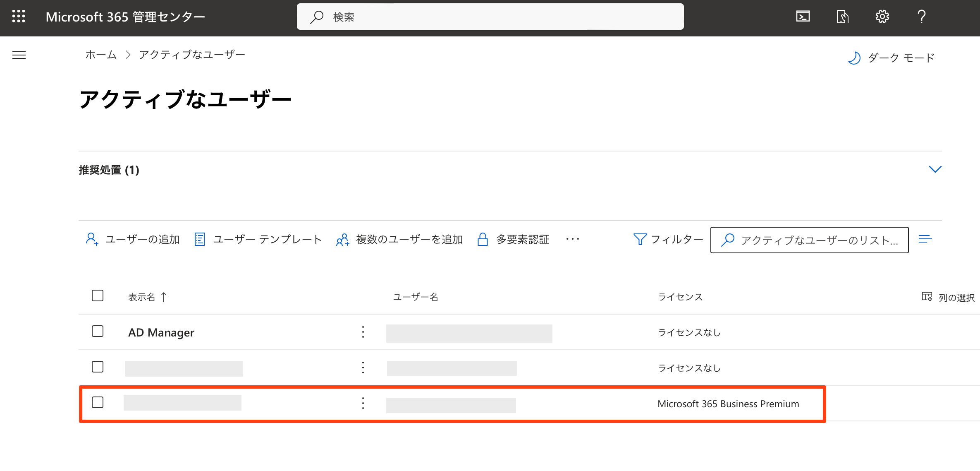Image resolution: width=980 pixels, height=471 pixels.
Task: Open the settings gear icon
Action: pyautogui.click(x=882, y=17)
